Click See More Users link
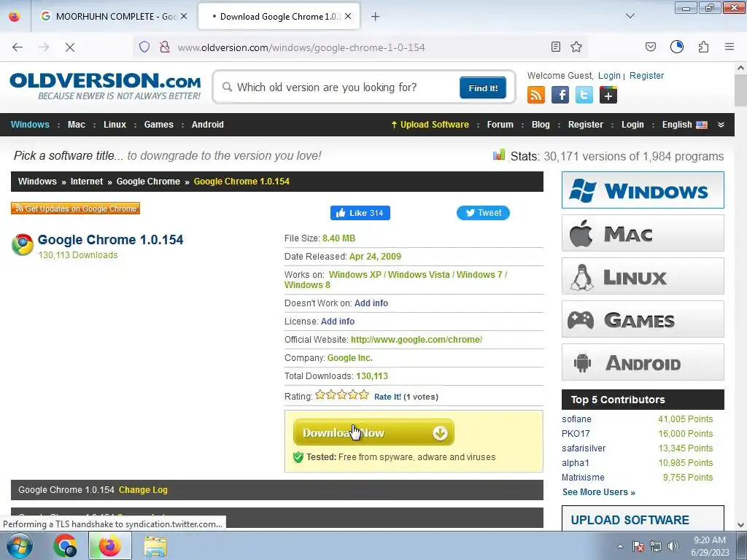The height and width of the screenshot is (560, 747). 598,492
